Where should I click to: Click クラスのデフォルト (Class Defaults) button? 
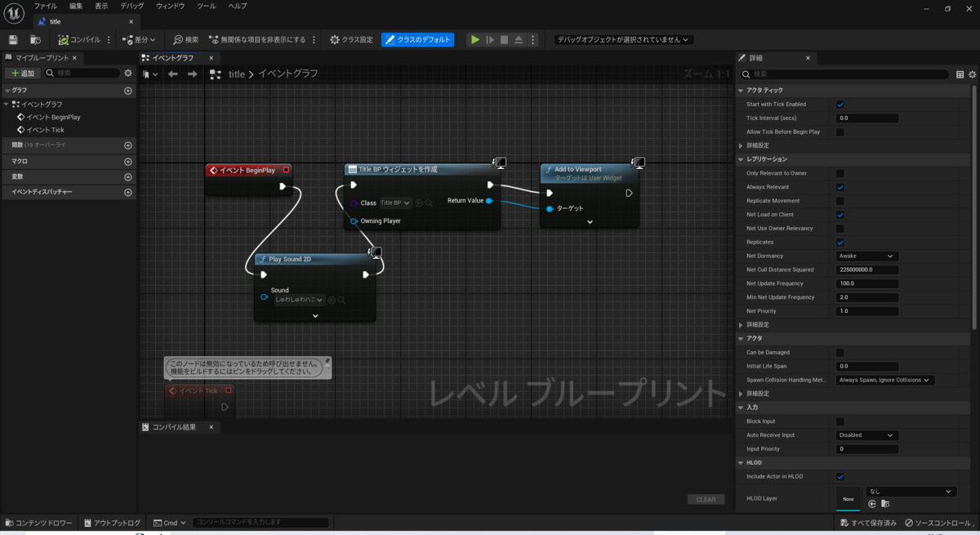pos(417,39)
